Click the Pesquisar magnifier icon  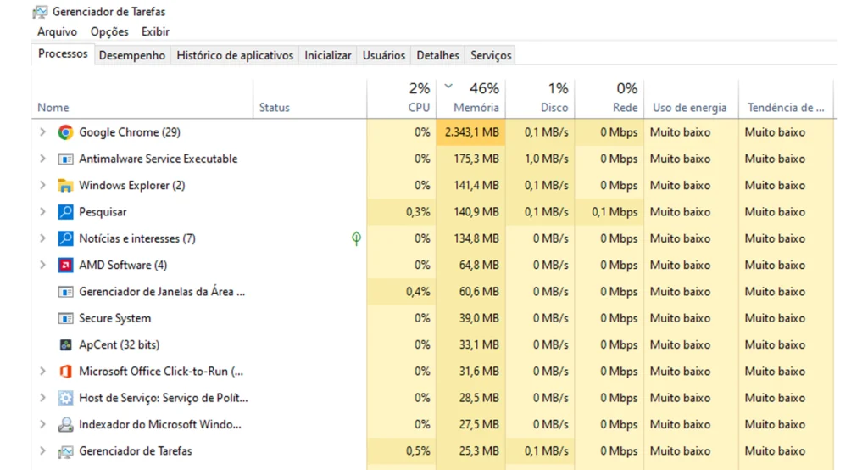(x=65, y=212)
